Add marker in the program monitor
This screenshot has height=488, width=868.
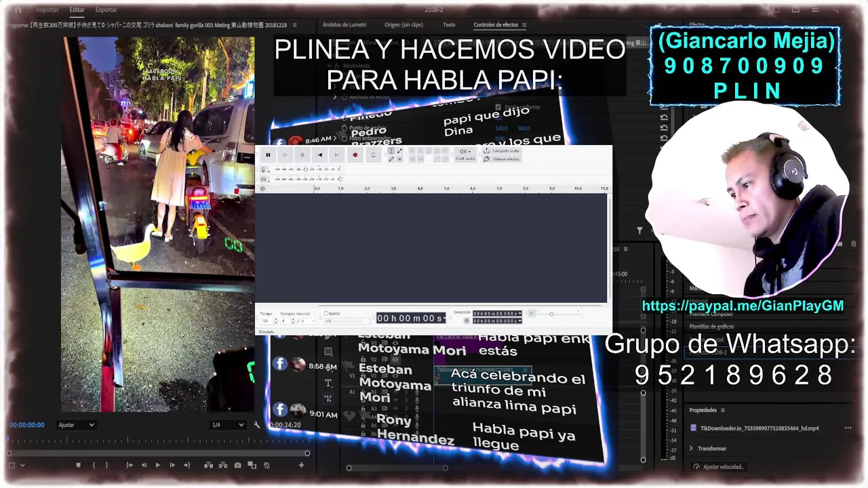click(78, 465)
